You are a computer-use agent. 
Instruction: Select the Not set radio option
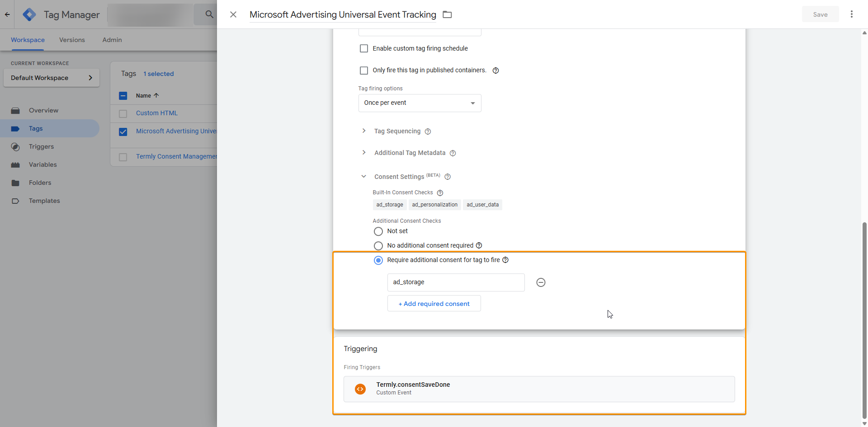click(x=378, y=231)
